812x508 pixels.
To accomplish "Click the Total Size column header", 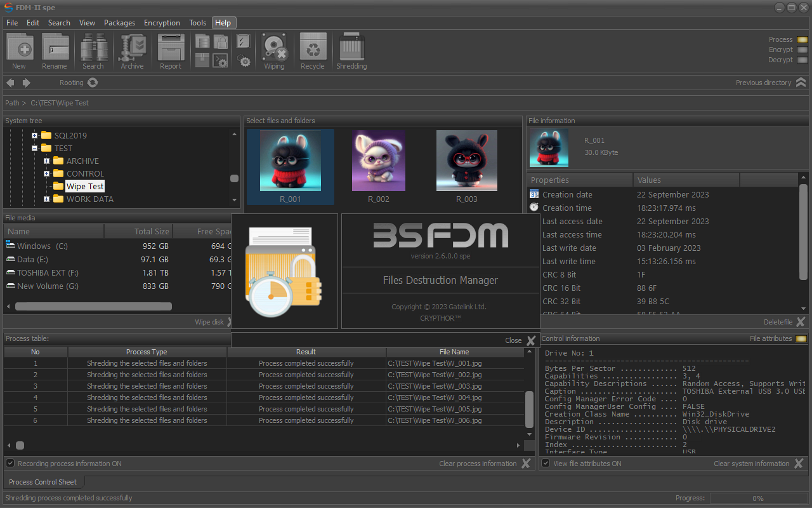I will click(138, 232).
